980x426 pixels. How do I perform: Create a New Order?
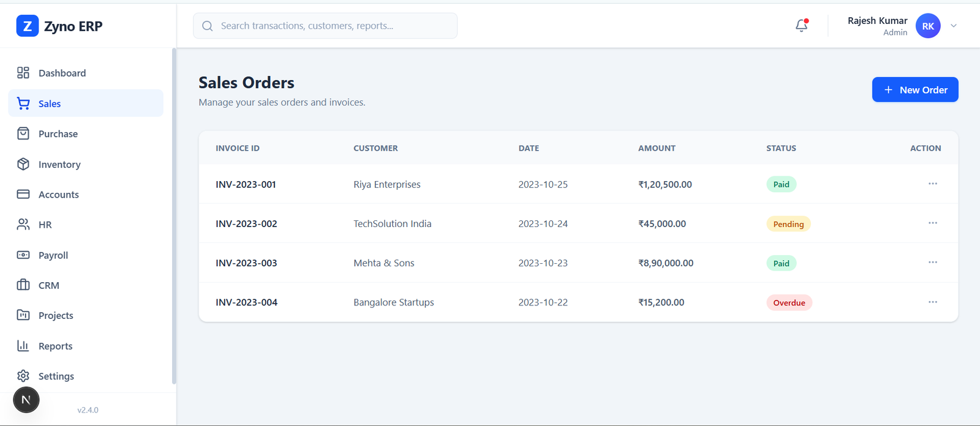915,90
